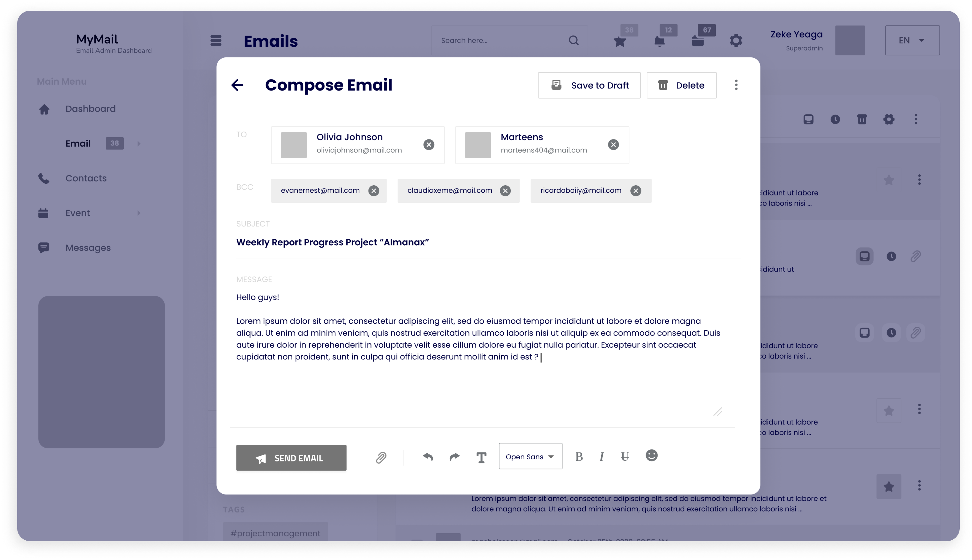
Task: Open the Open Sans font dropdown
Action: (529, 457)
